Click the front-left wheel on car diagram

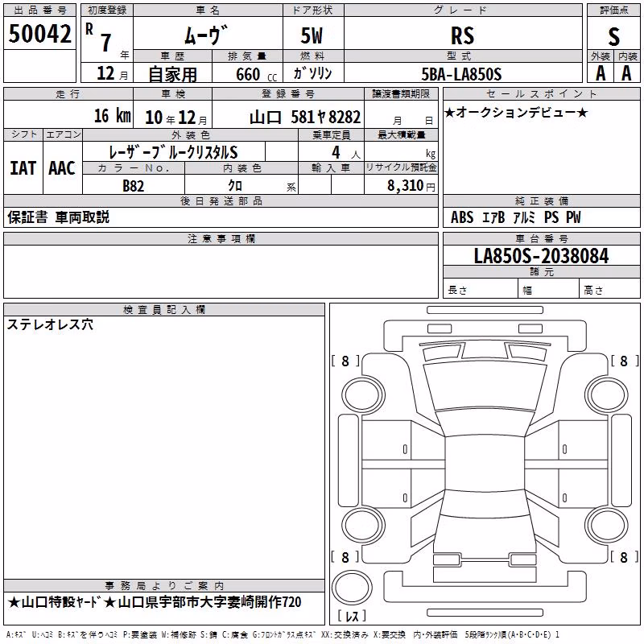pyautogui.click(x=363, y=396)
